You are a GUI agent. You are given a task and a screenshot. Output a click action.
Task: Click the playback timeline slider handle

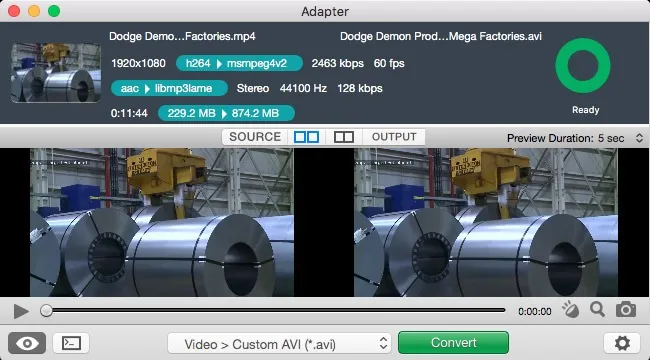pos(46,310)
